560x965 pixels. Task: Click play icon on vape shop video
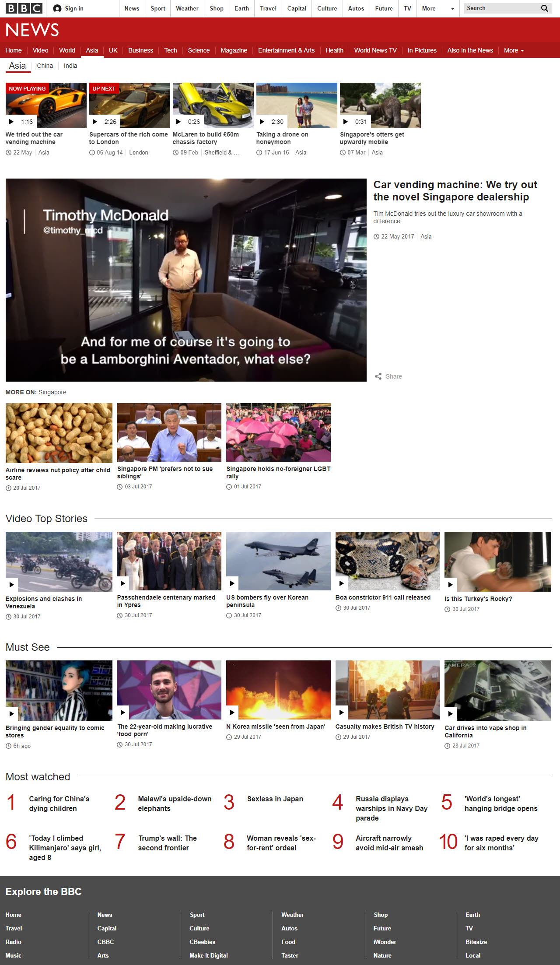(x=451, y=713)
